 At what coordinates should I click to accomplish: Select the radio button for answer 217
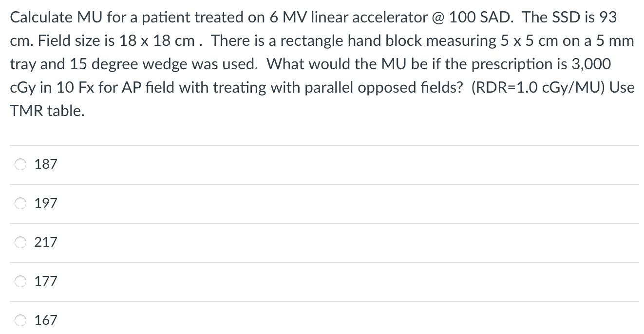(x=20, y=242)
